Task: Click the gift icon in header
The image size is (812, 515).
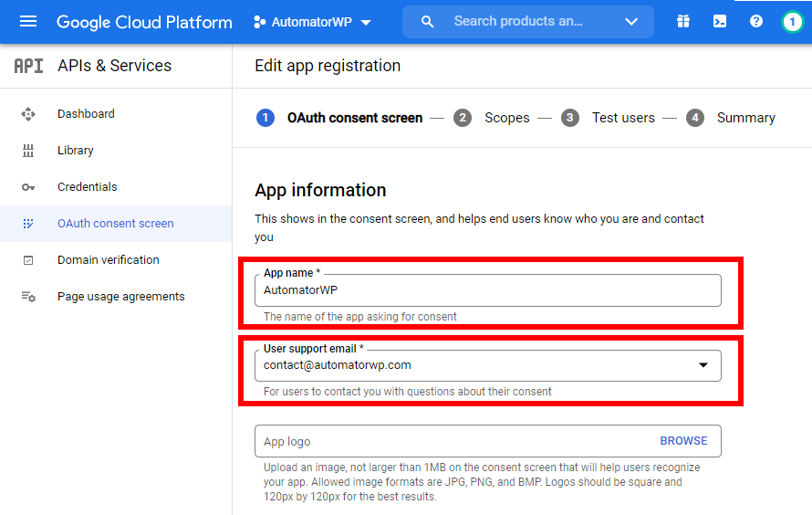Action: [x=683, y=22]
